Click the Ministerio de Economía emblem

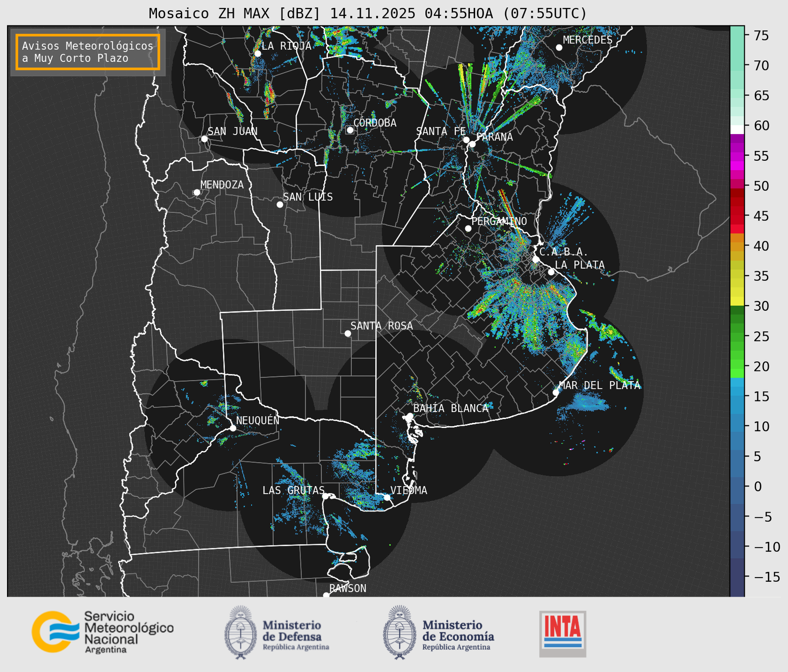pos(399,632)
